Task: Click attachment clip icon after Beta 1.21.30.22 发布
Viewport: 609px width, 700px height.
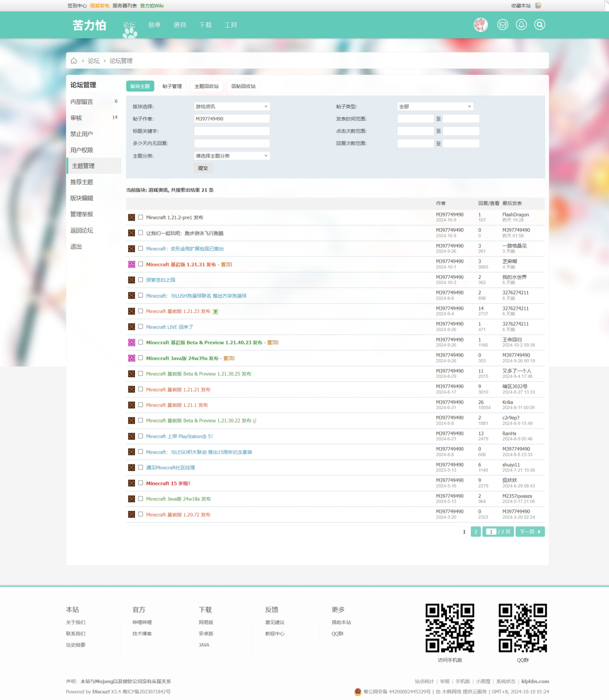Action: [254, 421]
